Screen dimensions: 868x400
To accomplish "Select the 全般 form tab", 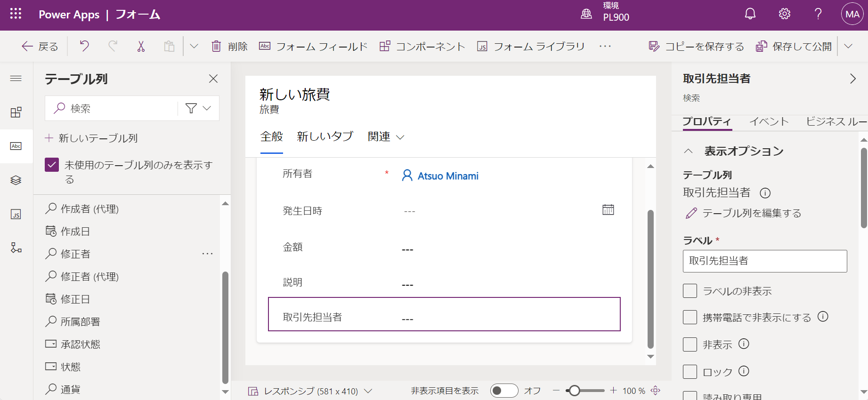I will (272, 137).
